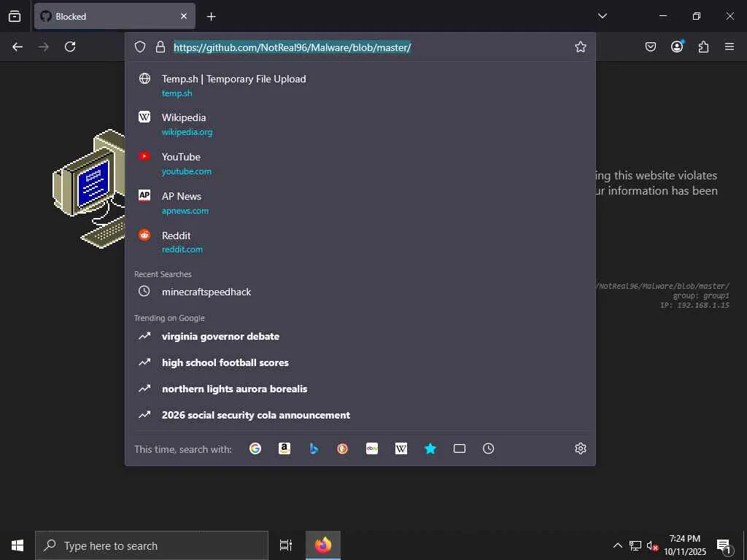Bookmark this page with the star icon
The height and width of the screenshot is (560, 747).
pyautogui.click(x=580, y=47)
